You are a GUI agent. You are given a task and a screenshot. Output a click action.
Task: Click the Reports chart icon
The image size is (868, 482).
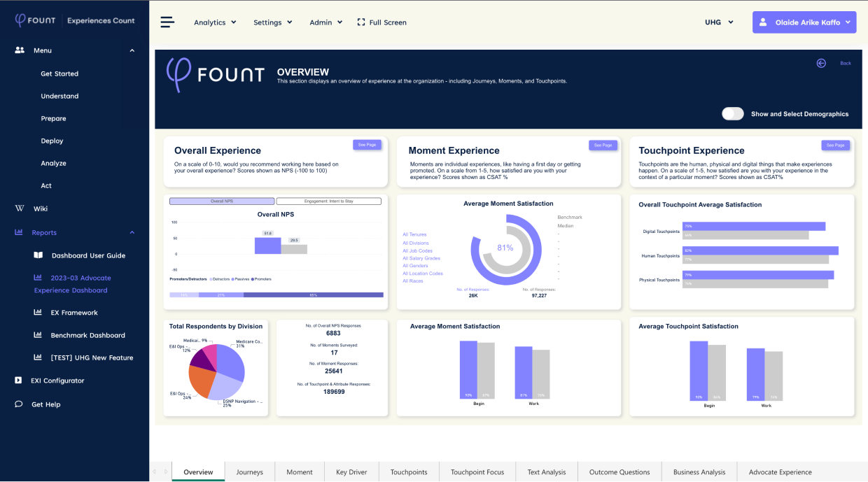click(x=19, y=232)
